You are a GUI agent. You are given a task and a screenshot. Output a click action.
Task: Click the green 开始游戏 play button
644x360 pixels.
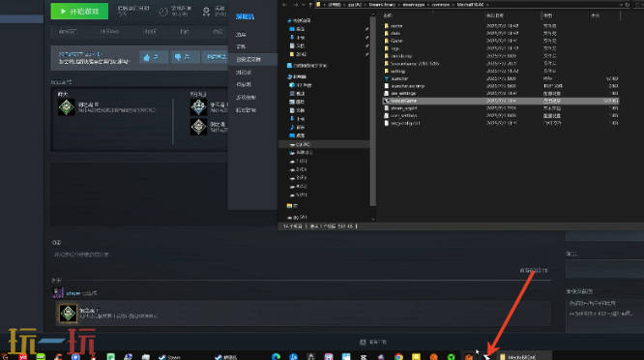79,11
